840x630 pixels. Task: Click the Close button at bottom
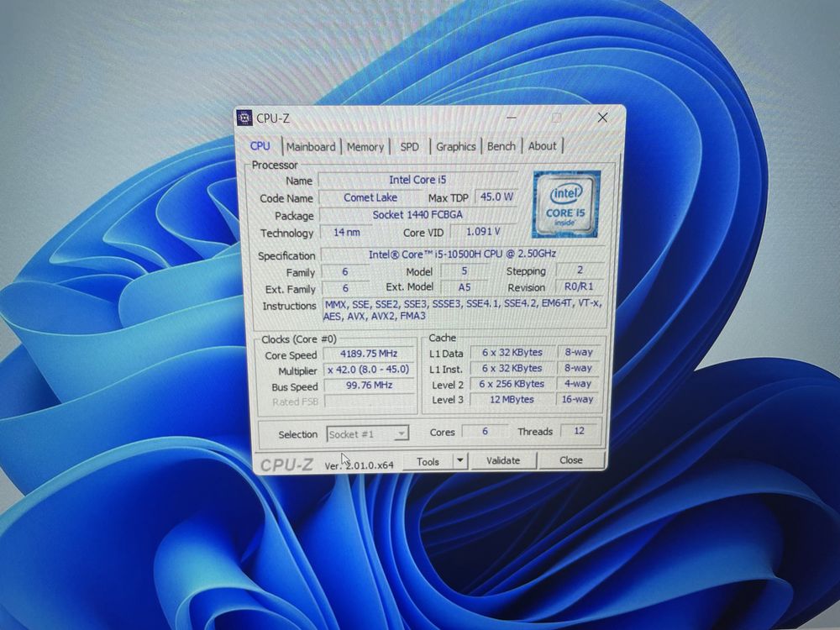coord(571,459)
